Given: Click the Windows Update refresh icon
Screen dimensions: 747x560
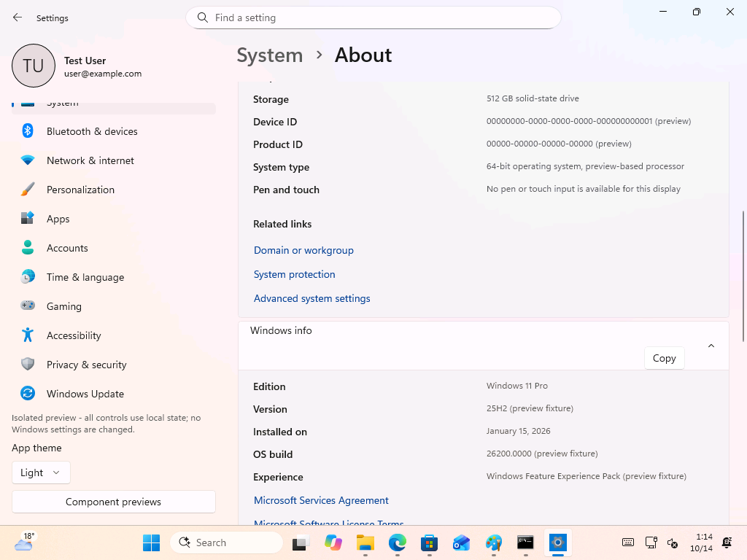Looking at the screenshot, I should tap(28, 393).
